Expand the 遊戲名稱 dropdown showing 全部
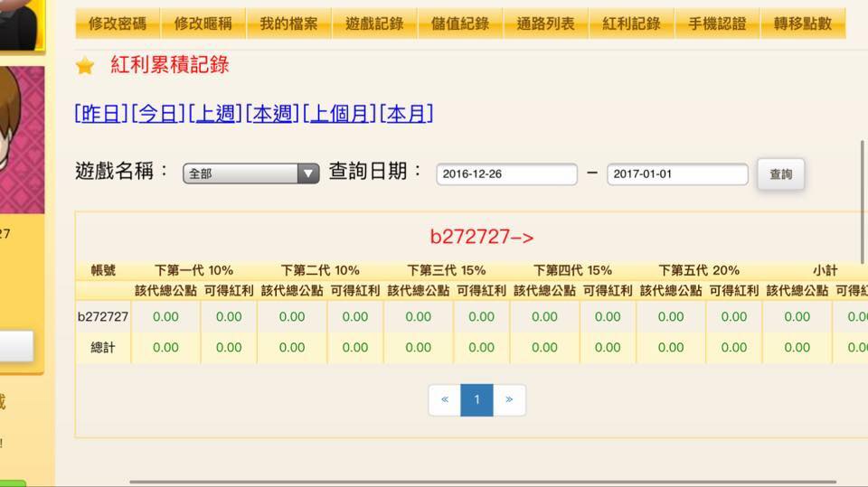 [x=250, y=173]
